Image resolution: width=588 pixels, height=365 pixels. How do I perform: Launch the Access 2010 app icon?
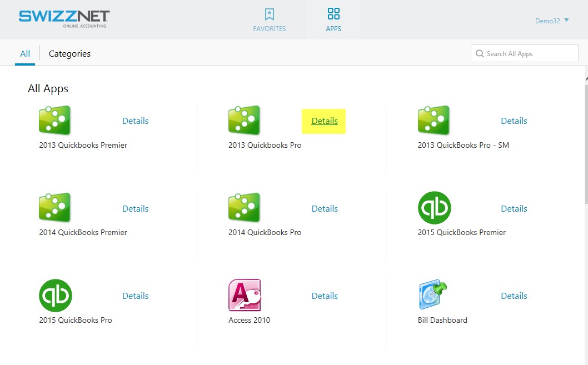(245, 295)
